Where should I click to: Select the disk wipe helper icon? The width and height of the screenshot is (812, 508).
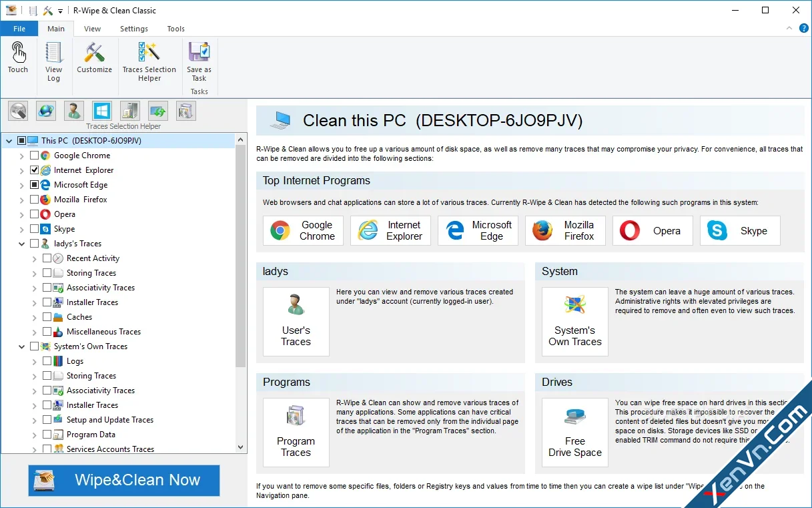[18, 110]
